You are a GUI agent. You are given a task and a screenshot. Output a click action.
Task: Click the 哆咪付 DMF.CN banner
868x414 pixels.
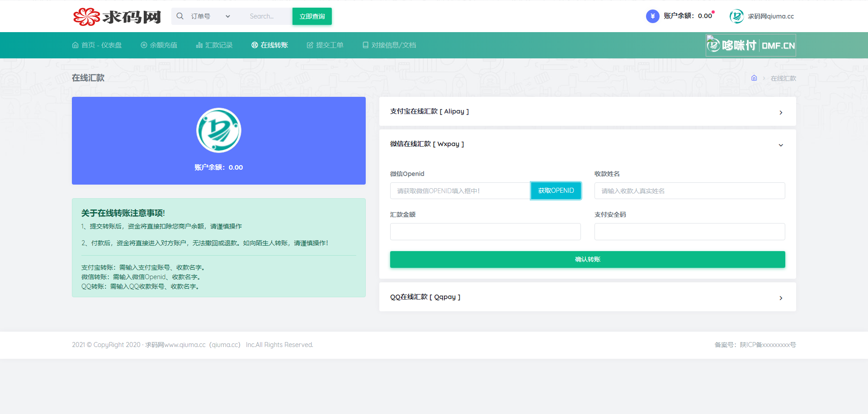click(750, 45)
